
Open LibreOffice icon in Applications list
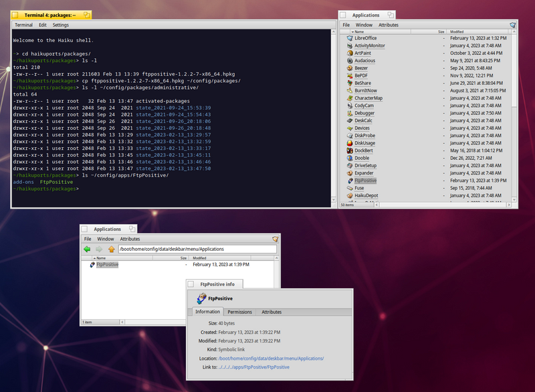(350, 38)
